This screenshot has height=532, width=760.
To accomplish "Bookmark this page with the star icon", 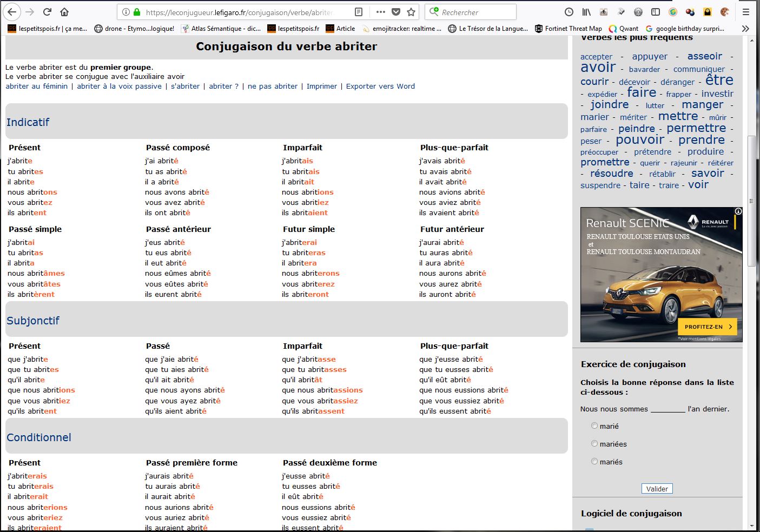I will click(411, 12).
